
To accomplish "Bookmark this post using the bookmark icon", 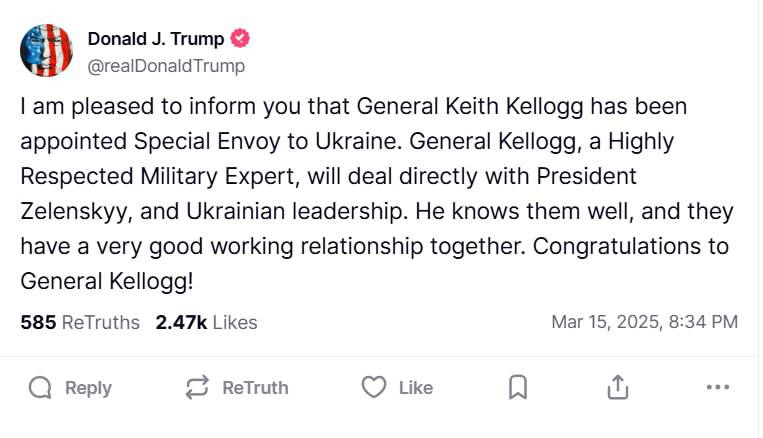I will [517, 387].
